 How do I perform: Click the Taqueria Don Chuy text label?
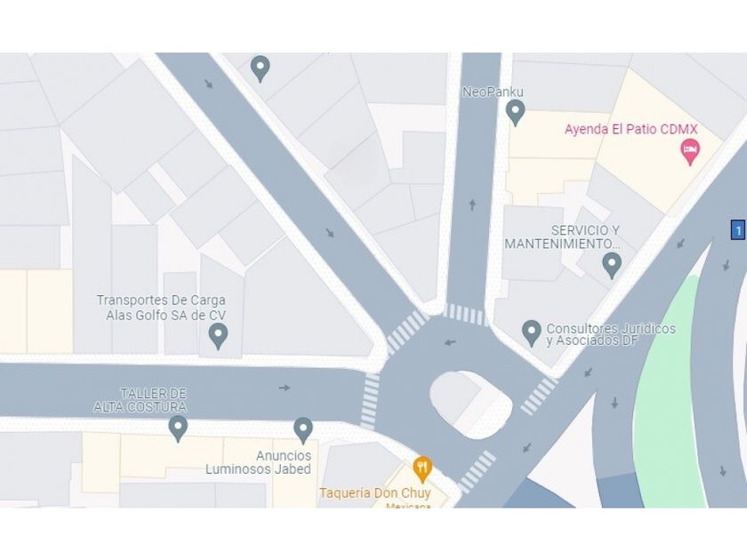(x=375, y=492)
